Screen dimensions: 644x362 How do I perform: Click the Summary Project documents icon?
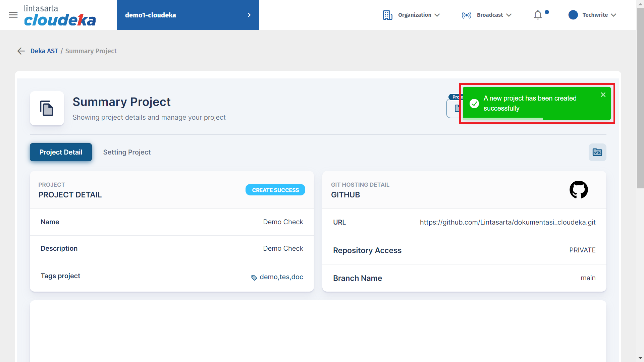pyautogui.click(x=47, y=108)
